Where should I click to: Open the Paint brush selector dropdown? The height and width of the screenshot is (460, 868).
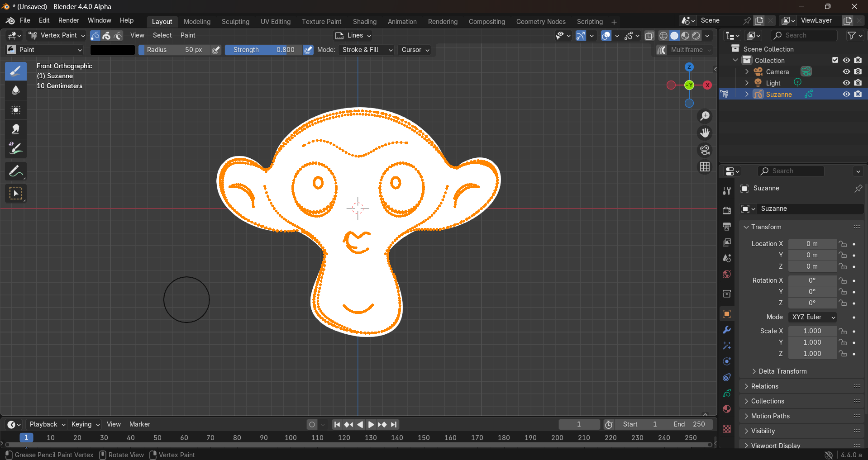pos(44,50)
